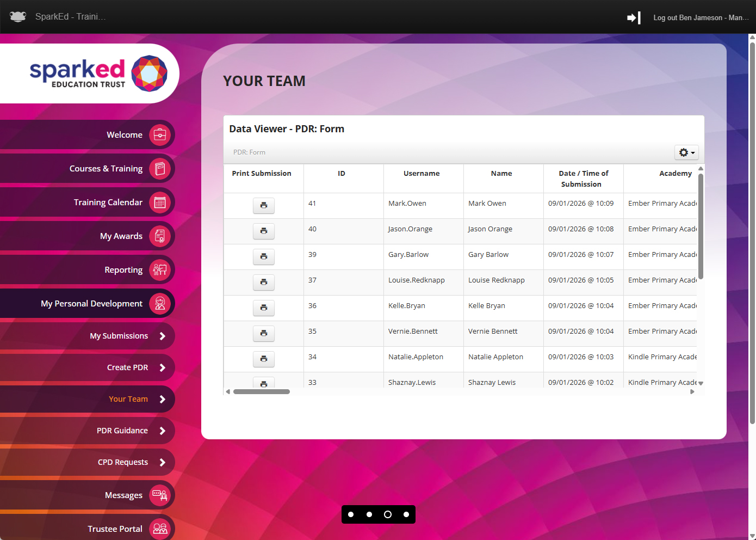
Task: Open the gear settings dropdown
Action: click(x=686, y=152)
